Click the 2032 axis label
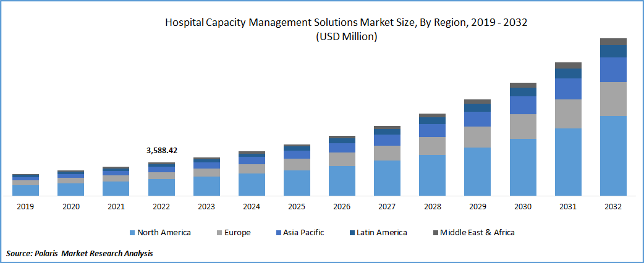 612,207
